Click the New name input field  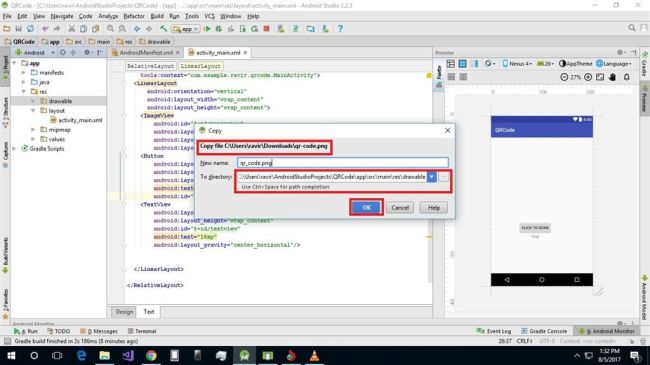343,163
